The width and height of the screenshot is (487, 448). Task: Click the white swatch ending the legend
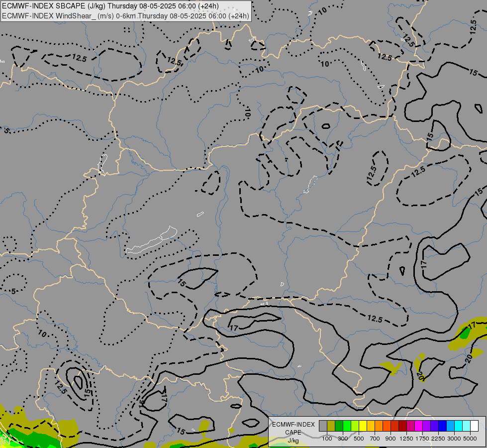click(474, 426)
